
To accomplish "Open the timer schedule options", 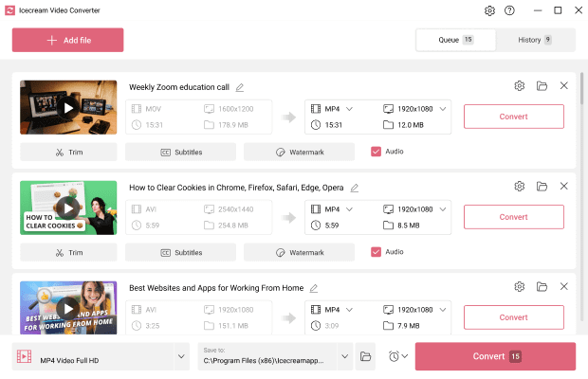I will click(398, 356).
